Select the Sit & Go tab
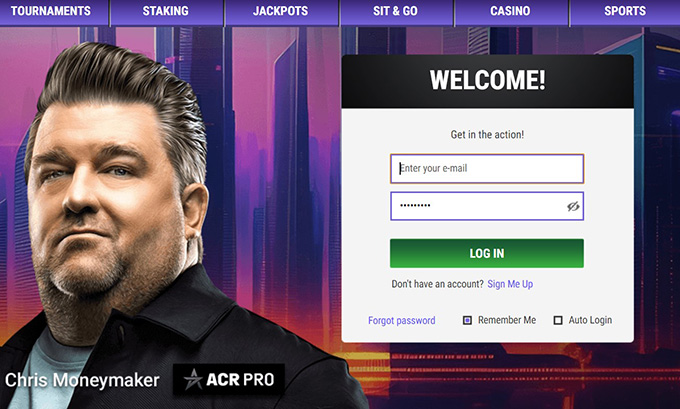 coord(396,12)
